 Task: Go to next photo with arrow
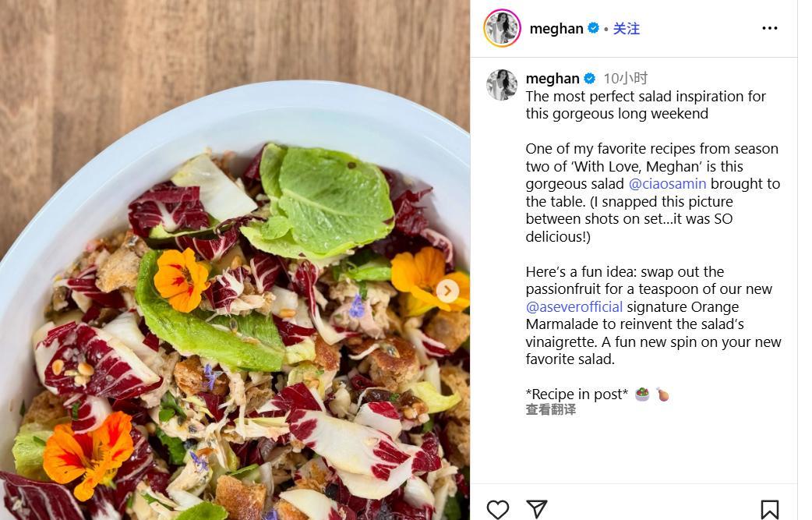(447, 291)
